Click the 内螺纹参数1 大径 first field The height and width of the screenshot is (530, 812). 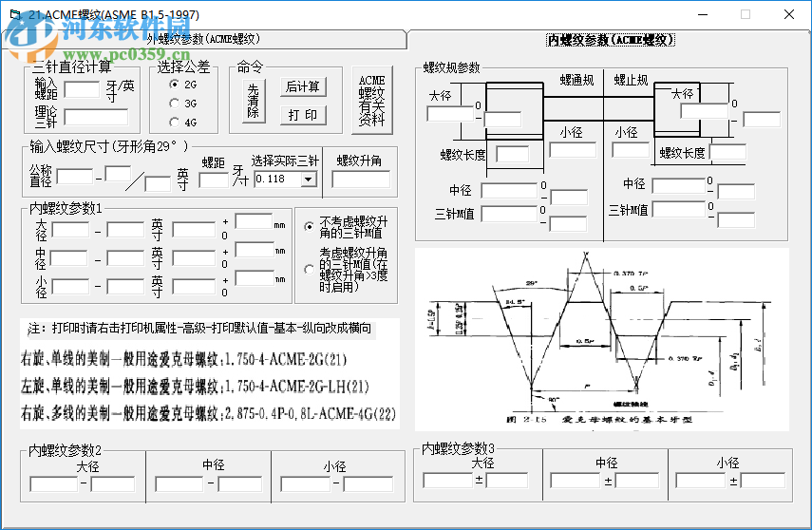(x=70, y=230)
